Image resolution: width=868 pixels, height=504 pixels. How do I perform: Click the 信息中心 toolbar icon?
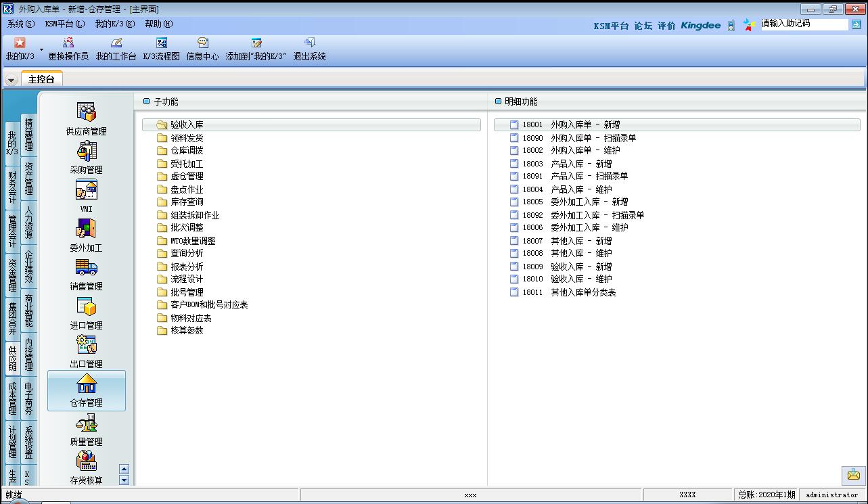(202, 43)
